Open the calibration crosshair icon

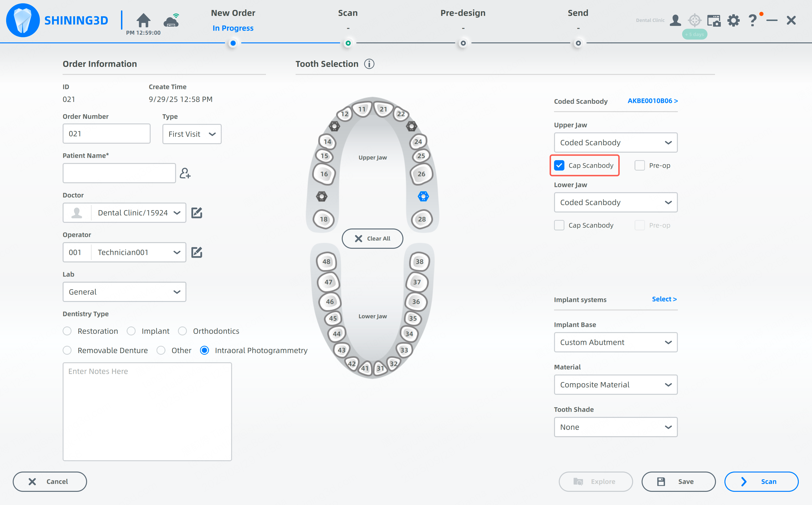tap(695, 21)
